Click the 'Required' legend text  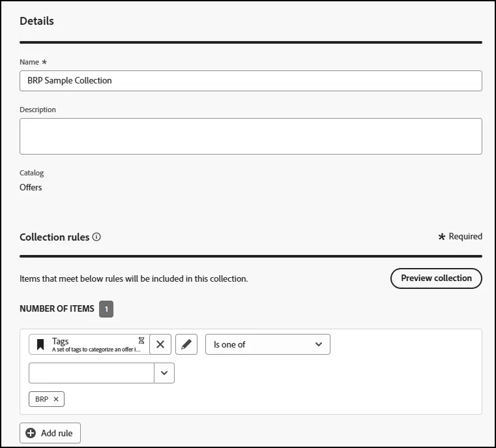tap(465, 236)
